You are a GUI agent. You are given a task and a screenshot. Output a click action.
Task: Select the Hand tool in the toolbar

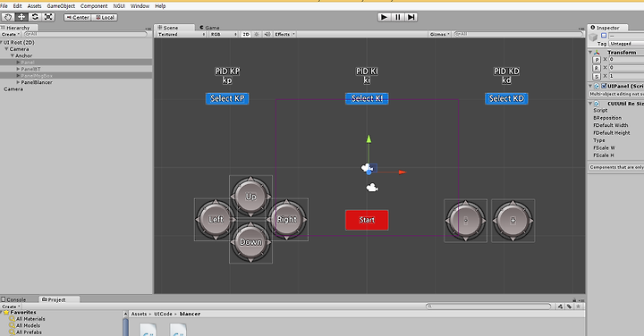tap(8, 17)
